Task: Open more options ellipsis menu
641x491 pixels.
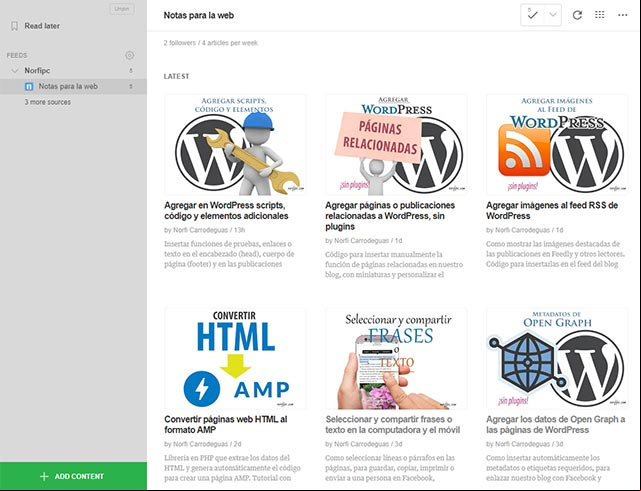Action: coord(623,15)
